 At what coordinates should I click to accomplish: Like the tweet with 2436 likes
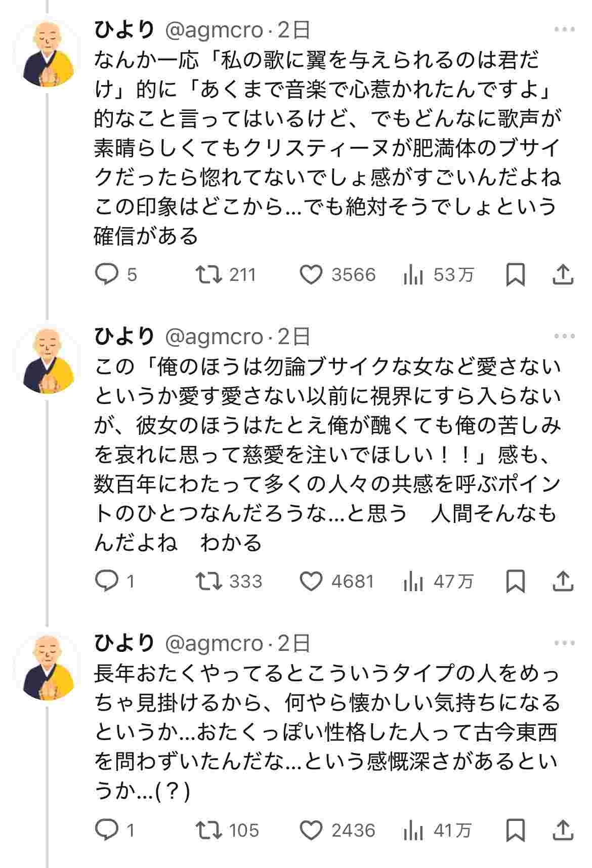pos(311,830)
